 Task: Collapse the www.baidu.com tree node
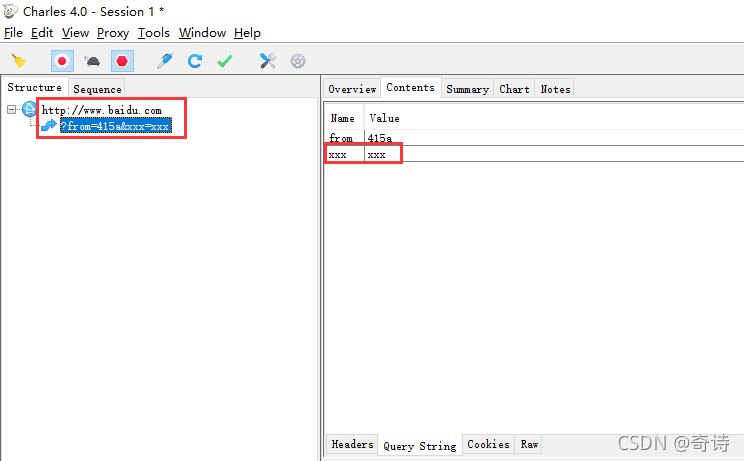11,110
